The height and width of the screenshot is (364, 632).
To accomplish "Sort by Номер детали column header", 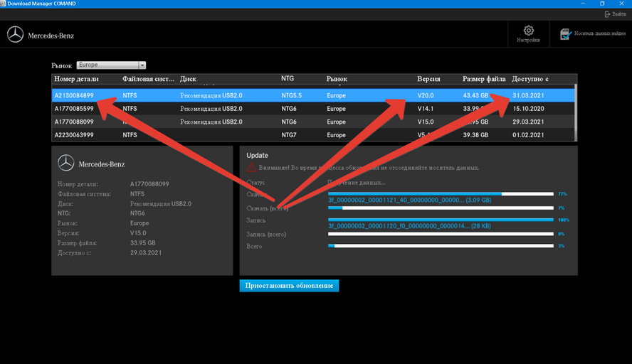I will pos(76,79).
